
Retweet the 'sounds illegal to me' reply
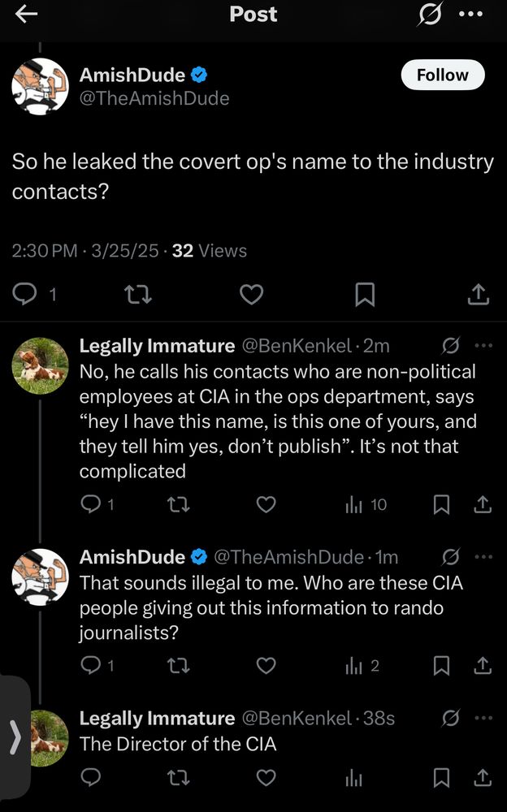[x=177, y=665]
